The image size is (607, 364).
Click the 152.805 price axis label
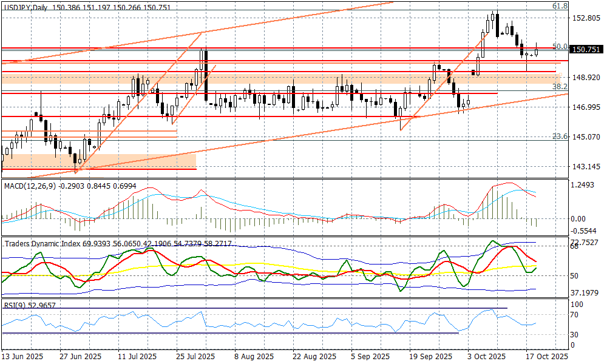586,18
